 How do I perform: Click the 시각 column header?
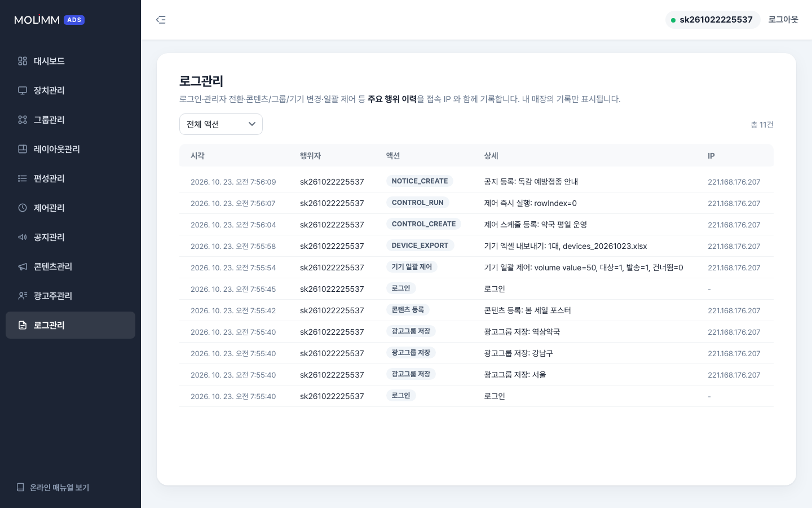(x=197, y=156)
